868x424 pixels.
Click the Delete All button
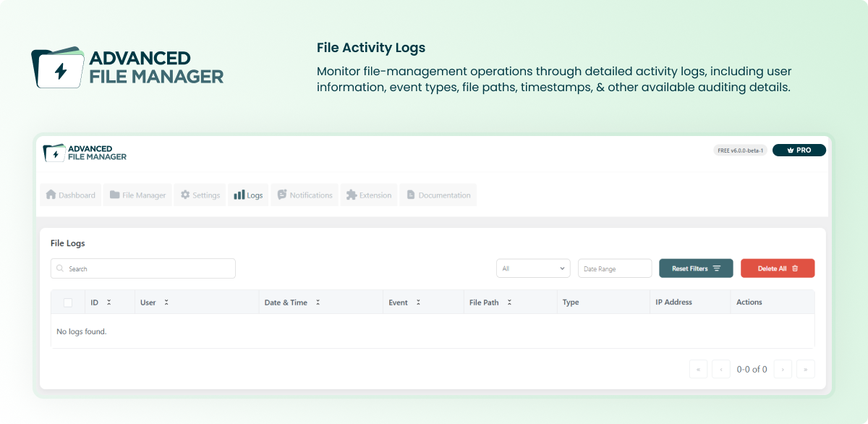[778, 268]
